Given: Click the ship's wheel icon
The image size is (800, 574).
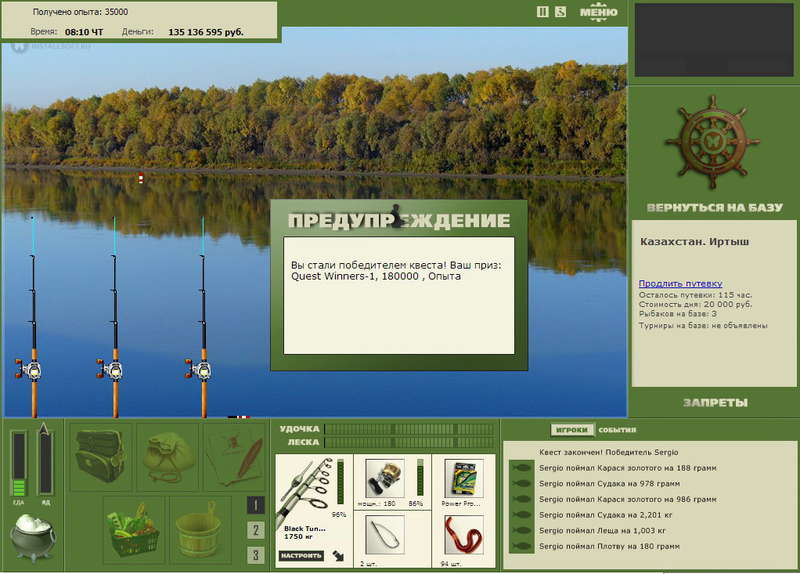Looking at the screenshot, I should (712, 142).
